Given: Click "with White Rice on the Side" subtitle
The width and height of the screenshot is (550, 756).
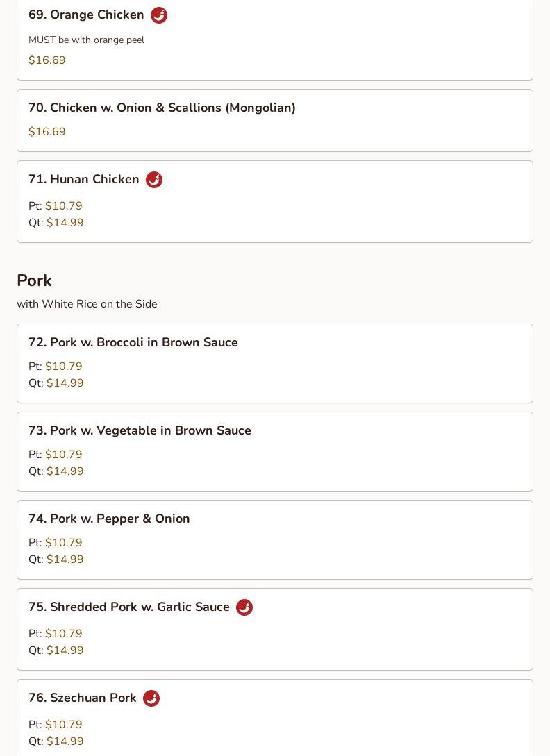Looking at the screenshot, I should pos(87,304).
